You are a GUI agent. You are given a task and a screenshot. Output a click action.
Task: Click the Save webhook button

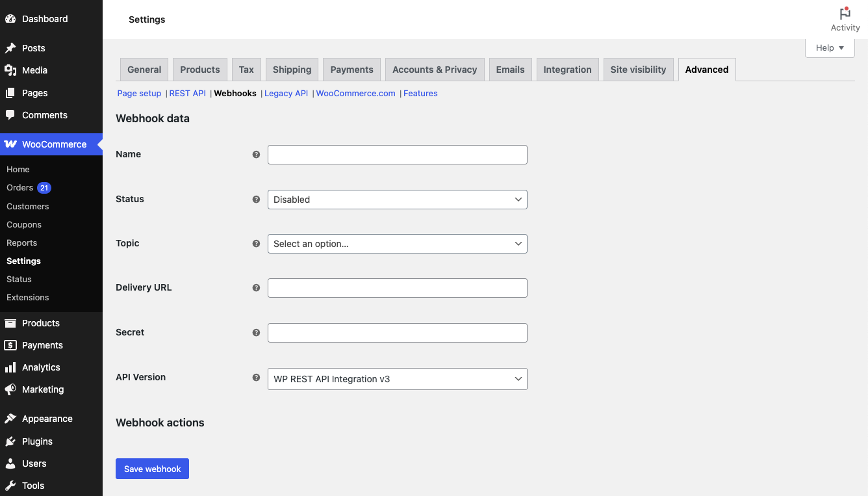[x=152, y=468]
